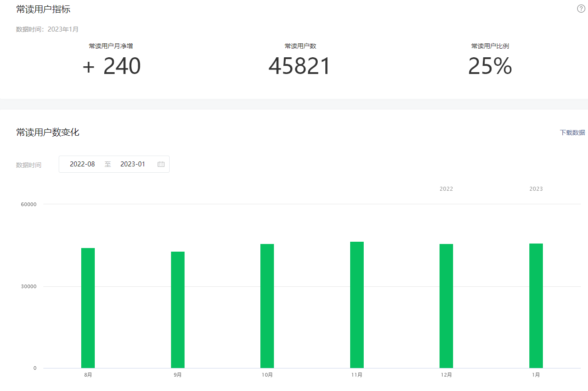Click the + 240 monthly net increase figure
This screenshot has height=391, width=588.
pyautogui.click(x=111, y=66)
